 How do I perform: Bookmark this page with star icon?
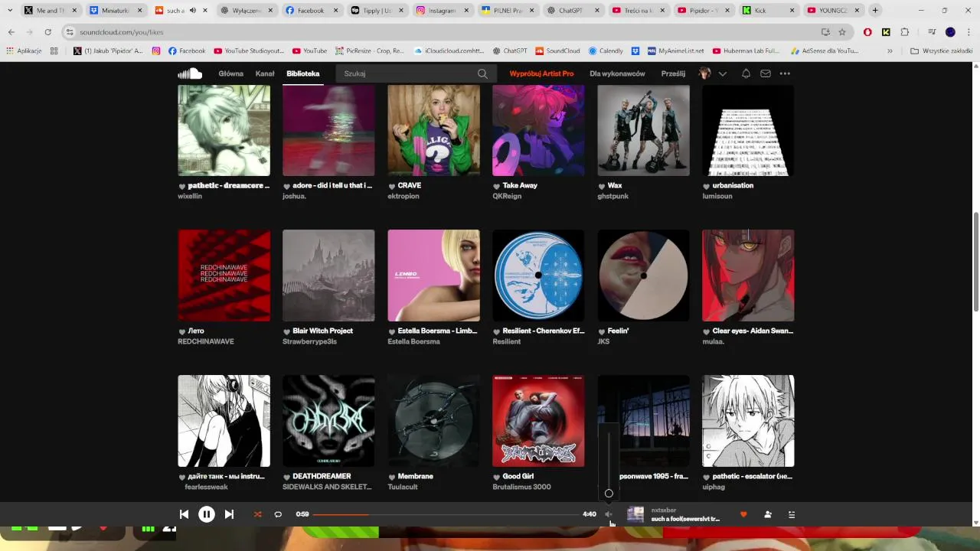point(842,32)
